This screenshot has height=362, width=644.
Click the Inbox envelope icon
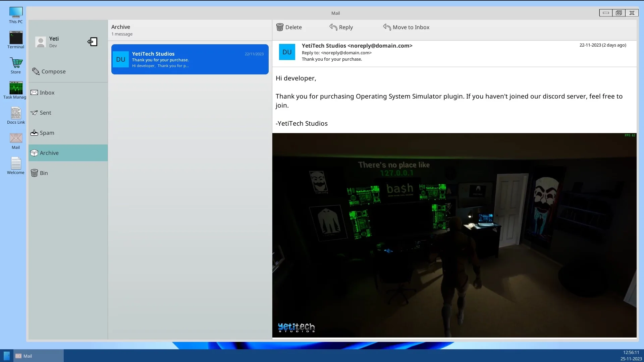(x=34, y=93)
